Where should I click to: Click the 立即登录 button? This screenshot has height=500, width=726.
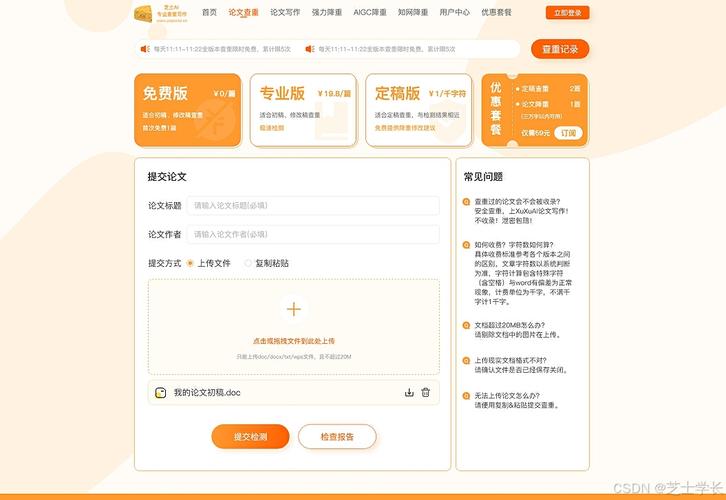click(x=568, y=13)
